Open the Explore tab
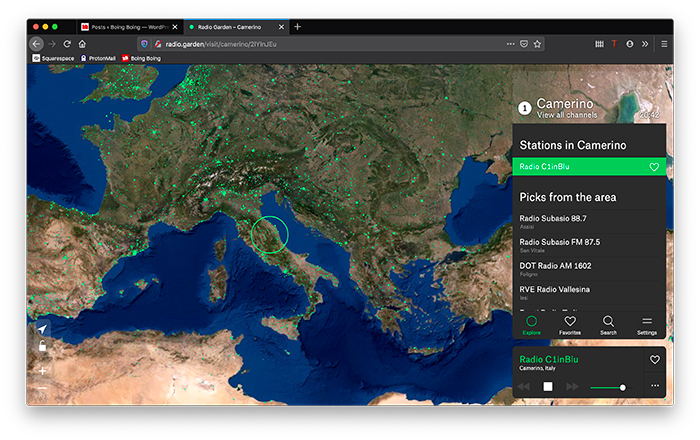 click(x=532, y=325)
